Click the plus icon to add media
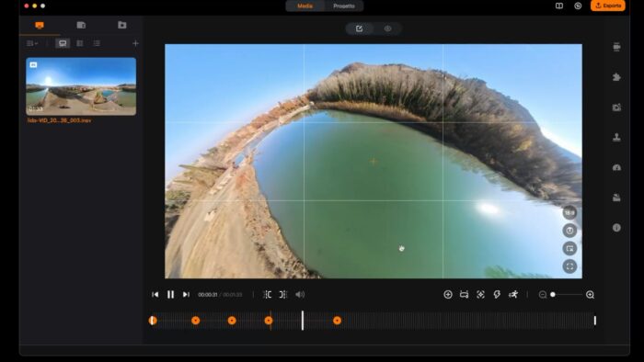This screenshot has height=362, width=644. (x=135, y=43)
